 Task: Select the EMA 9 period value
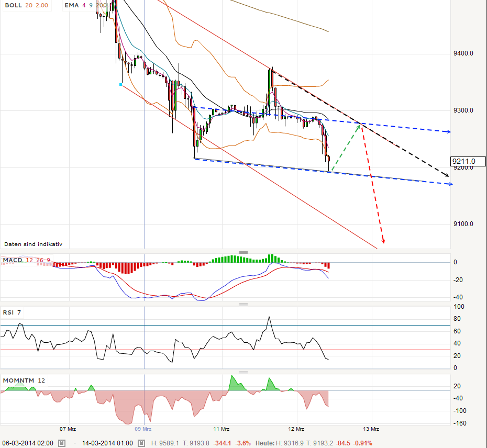pos(91,5)
